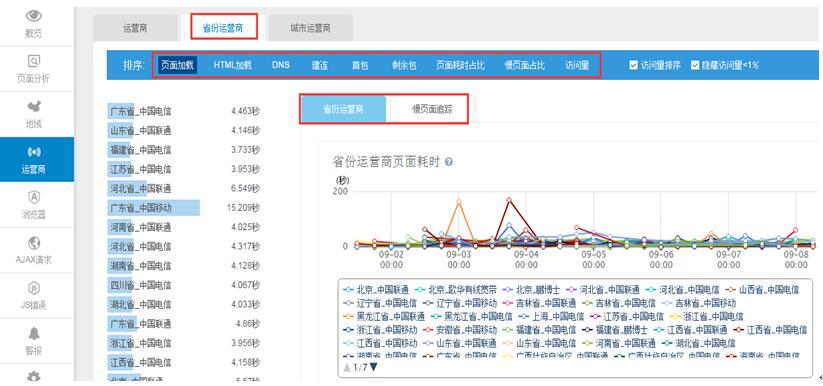Select 湖南省_中国电信 row in list
This screenshot has height=386, width=823.
184,266
